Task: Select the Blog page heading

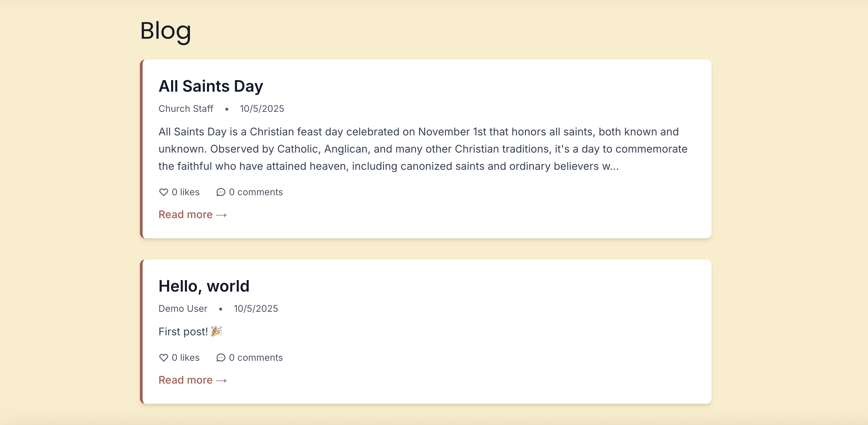Action: (165, 31)
